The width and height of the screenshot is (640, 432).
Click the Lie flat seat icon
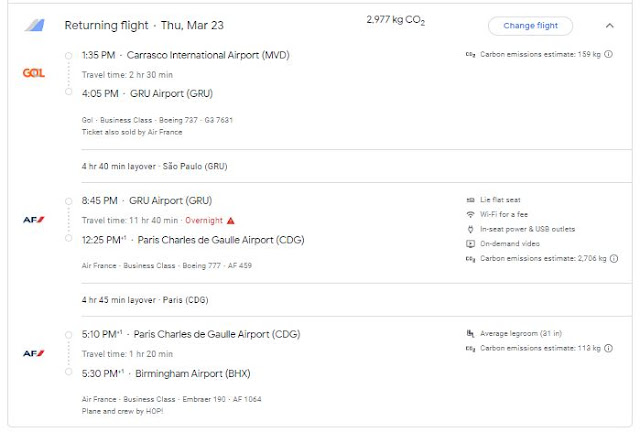(x=470, y=200)
